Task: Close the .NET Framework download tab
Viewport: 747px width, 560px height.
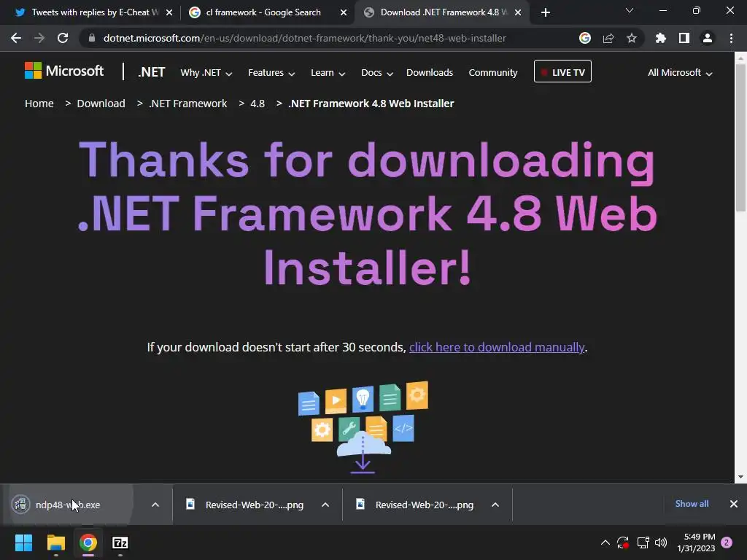Action: [518, 13]
